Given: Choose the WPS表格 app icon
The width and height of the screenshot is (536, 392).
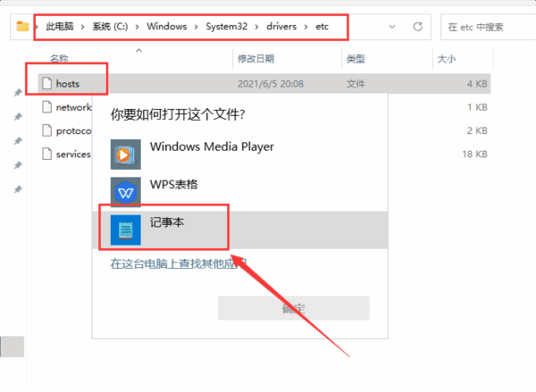Looking at the screenshot, I should [x=126, y=191].
